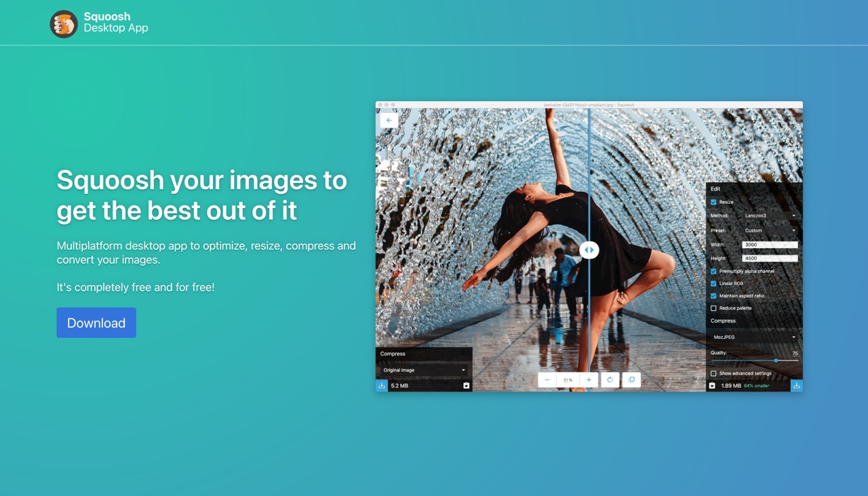Enable the Reduce palette option

coord(713,308)
